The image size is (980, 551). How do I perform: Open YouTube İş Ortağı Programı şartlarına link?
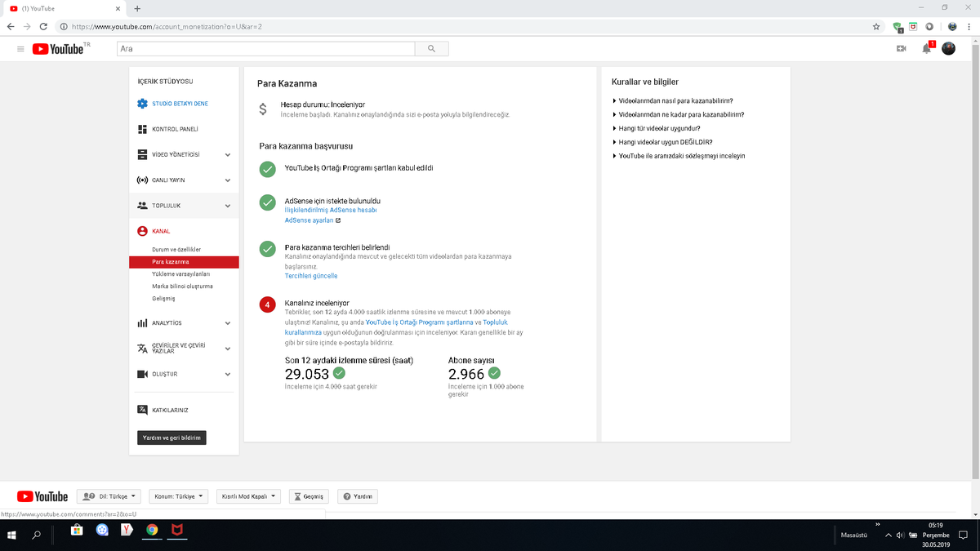click(419, 322)
